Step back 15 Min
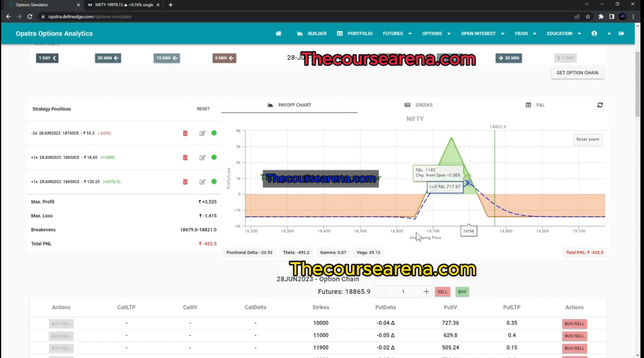 pos(167,58)
